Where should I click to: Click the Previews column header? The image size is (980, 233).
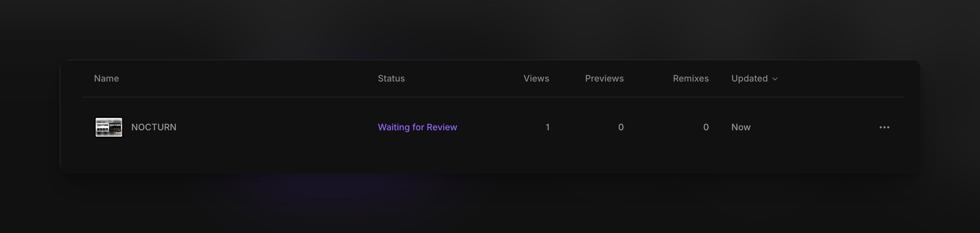point(604,79)
